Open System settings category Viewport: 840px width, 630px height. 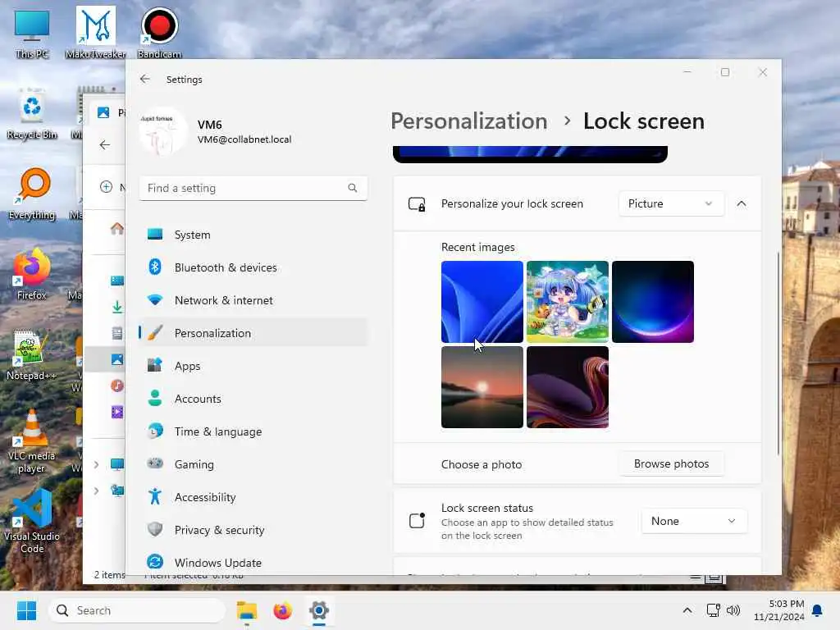[x=253, y=235]
